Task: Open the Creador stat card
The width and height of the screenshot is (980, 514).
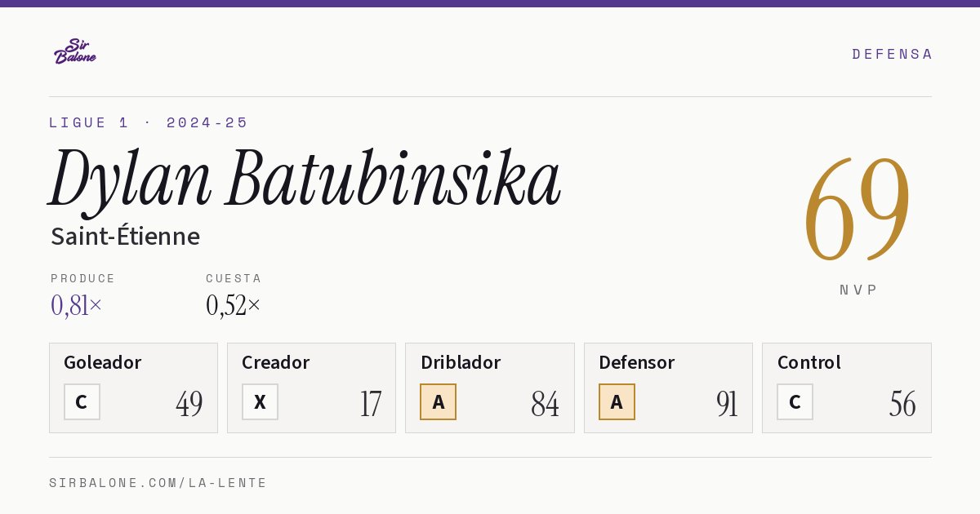Action: coord(311,388)
